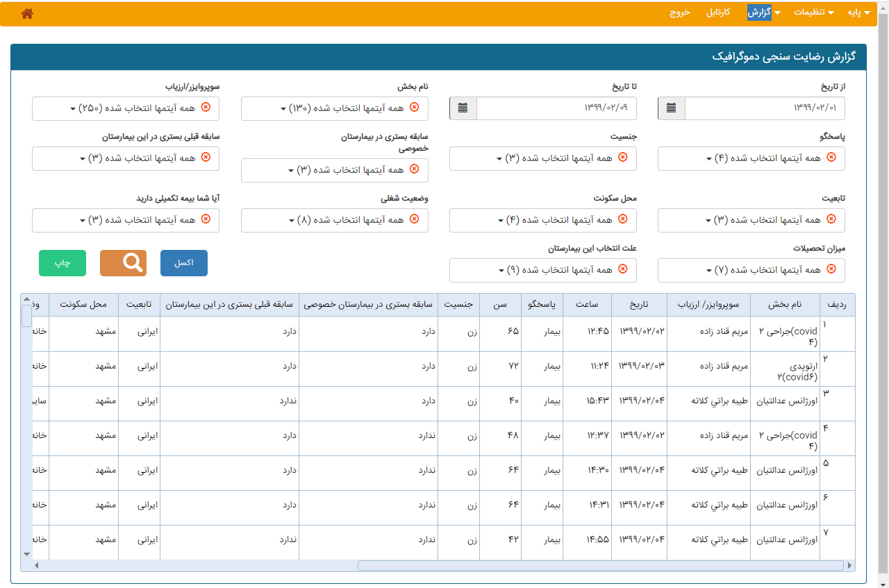
Task: Clear the میزان تحصیلات selection with red X
Action: [831, 269]
